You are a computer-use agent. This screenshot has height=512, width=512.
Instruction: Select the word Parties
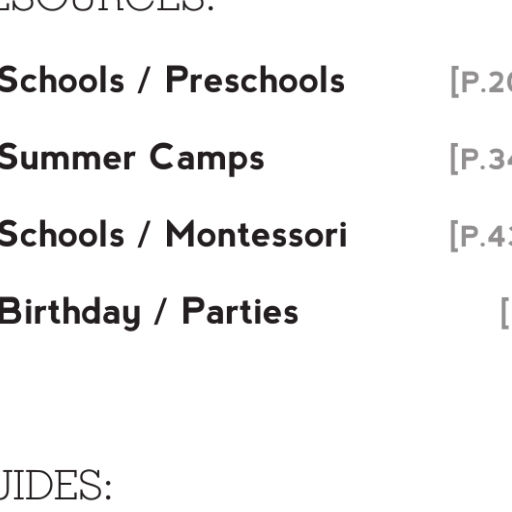pyautogui.click(x=240, y=311)
